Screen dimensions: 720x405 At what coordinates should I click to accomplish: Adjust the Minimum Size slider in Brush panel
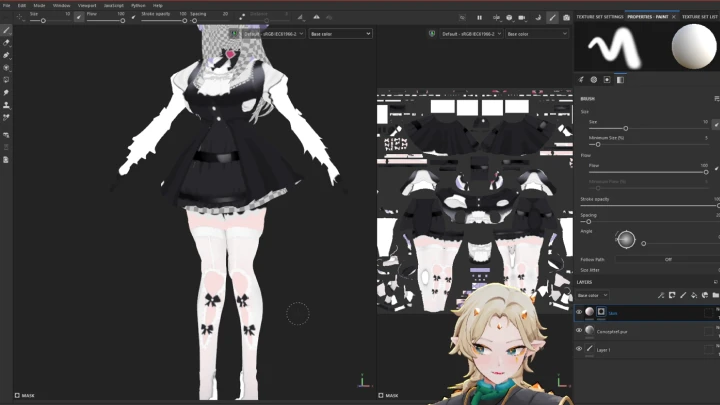tap(597, 145)
